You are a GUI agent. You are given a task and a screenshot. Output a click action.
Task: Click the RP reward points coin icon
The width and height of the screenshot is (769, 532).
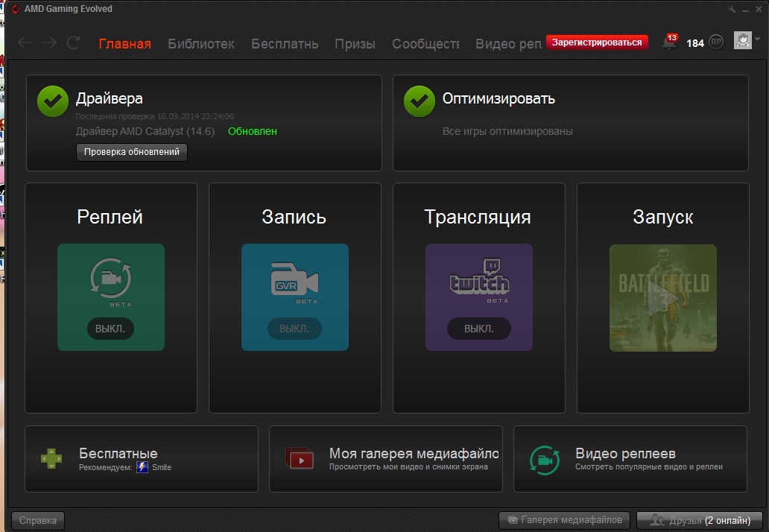[716, 42]
